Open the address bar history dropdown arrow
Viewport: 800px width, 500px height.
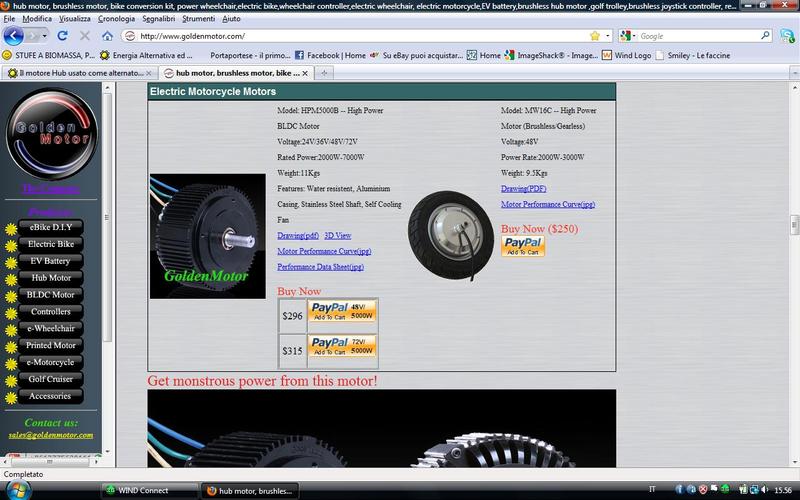coord(608,36)
